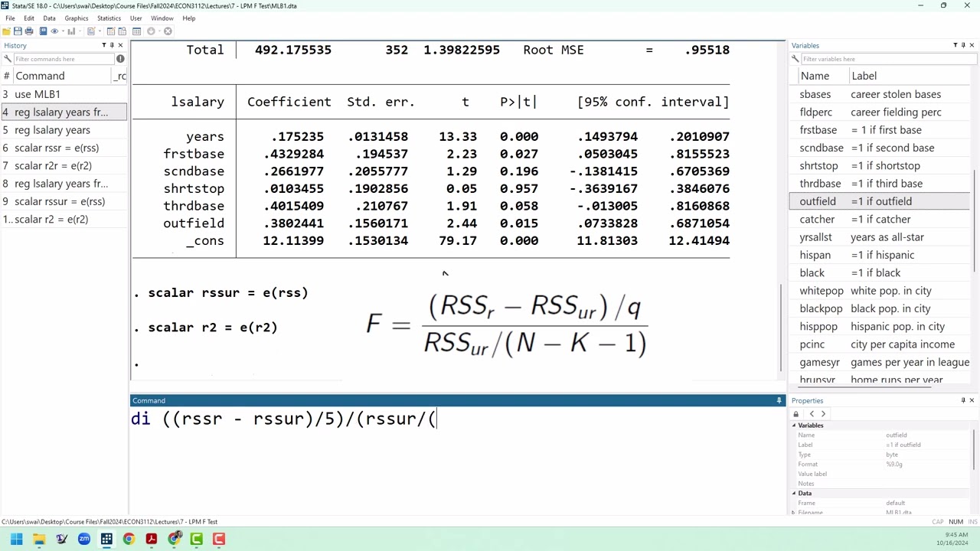Click the Variables panel vertical scrollbar

pos(974,222)
